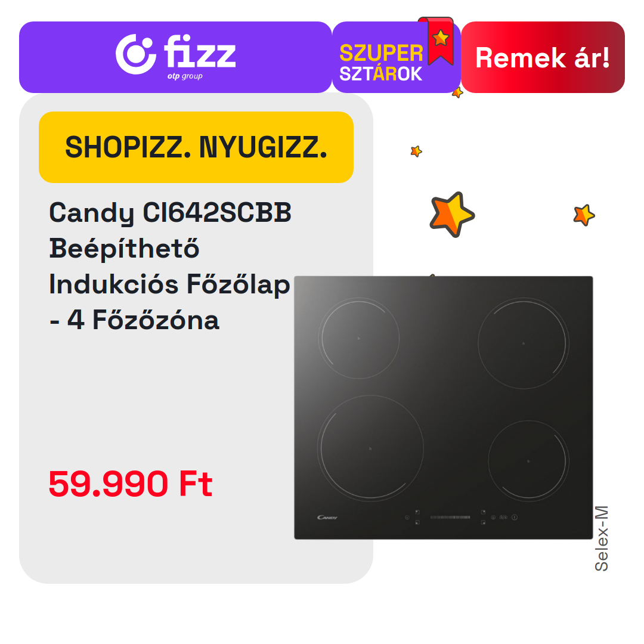Click the power level slider on the hob
644x644 pixels.
coord(450,517)
